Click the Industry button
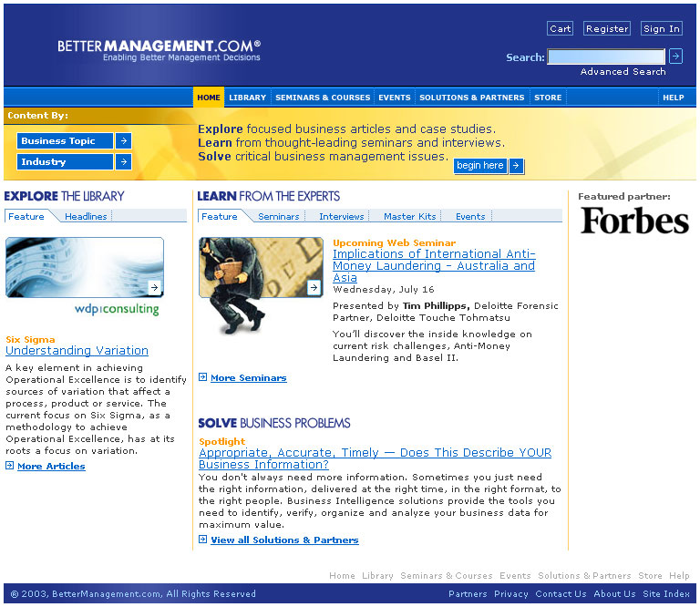The height and width of the screenshot is (607, 700). [x=66, y=161]
